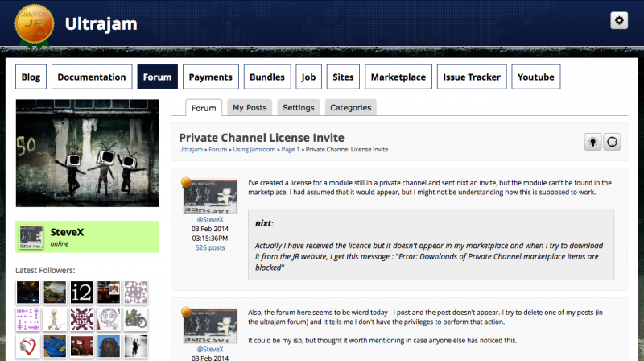Click the SteveX name in online box

[x=67, y=232]
